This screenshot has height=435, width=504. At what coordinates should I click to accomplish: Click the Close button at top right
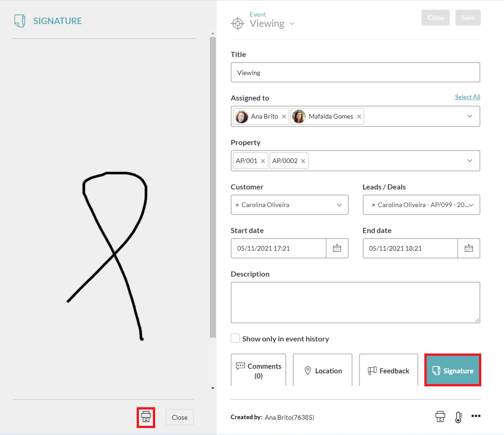(435, 18)
